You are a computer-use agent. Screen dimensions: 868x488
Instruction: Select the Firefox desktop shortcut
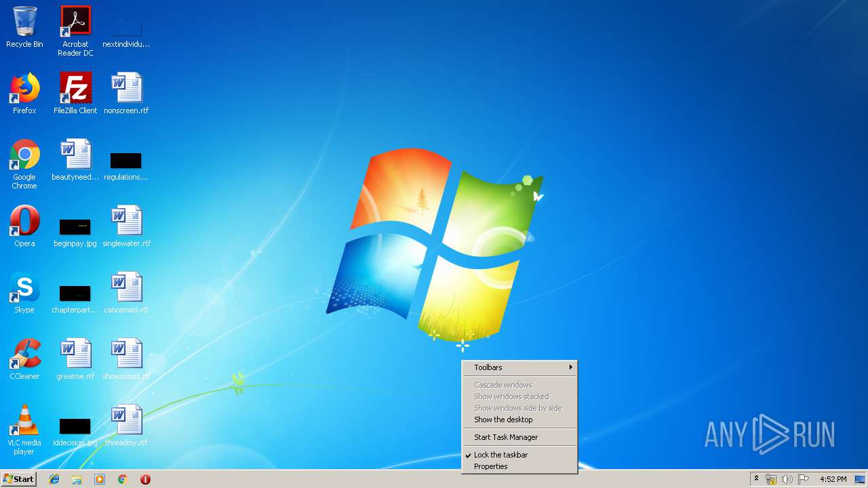(x=24, y=94)
